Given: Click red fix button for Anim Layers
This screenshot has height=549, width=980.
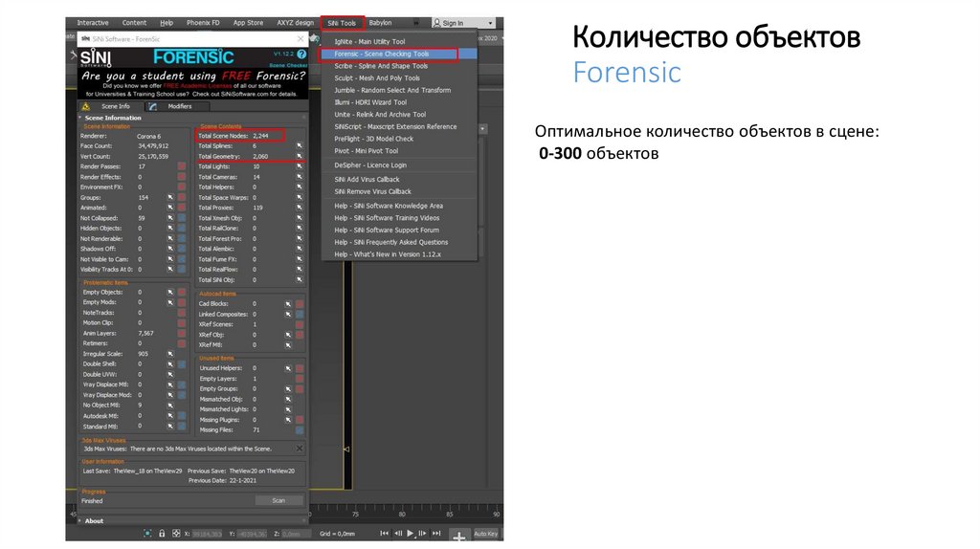Looking at the screenshot, I should tap(181, 333).
